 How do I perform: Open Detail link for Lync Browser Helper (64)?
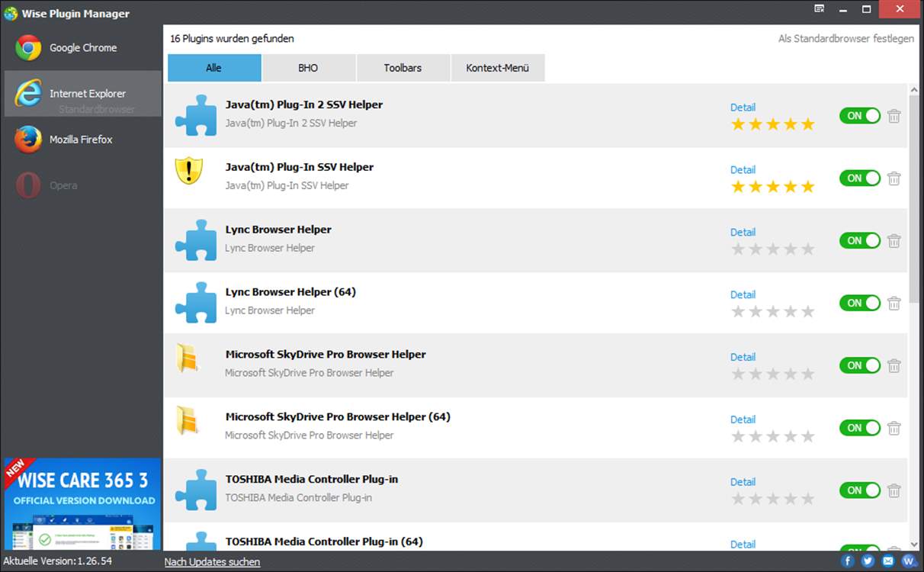pos(743,295)
